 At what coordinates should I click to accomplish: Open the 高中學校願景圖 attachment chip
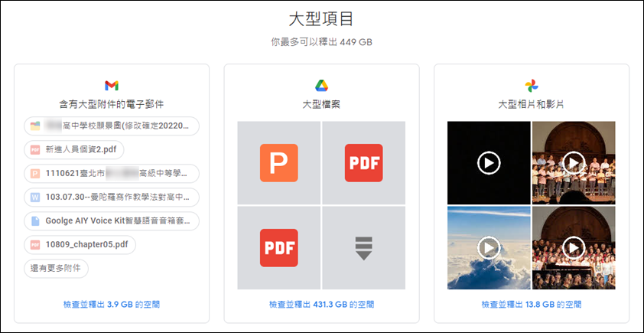112,126
